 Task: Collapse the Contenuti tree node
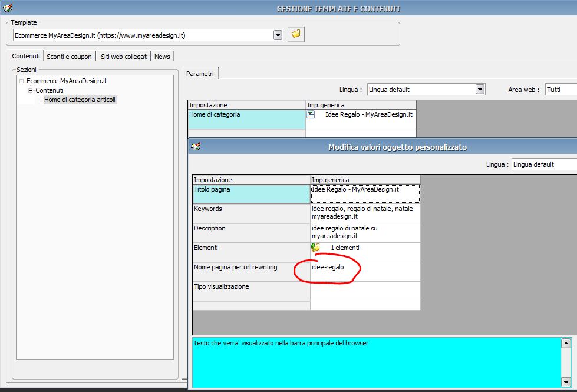pos(31,90)
